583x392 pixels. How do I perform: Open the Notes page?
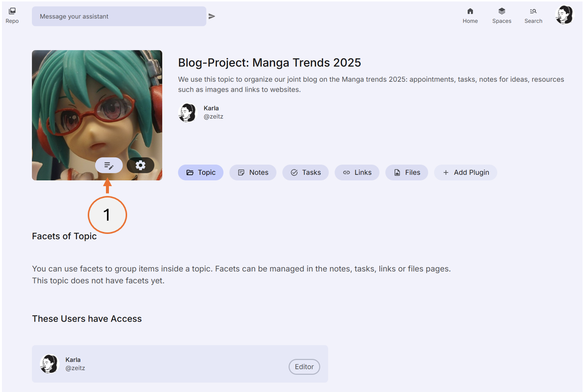tap(253, 172)
